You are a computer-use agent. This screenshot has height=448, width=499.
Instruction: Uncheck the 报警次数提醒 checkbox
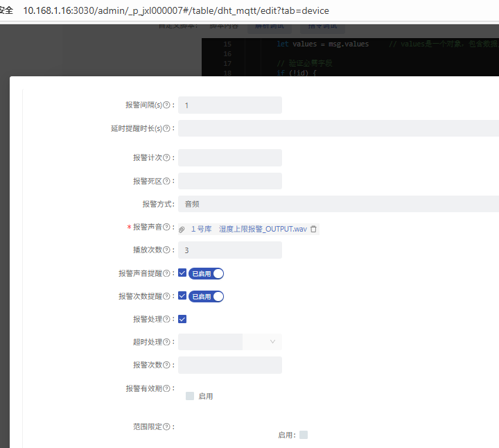coord(182,296)
